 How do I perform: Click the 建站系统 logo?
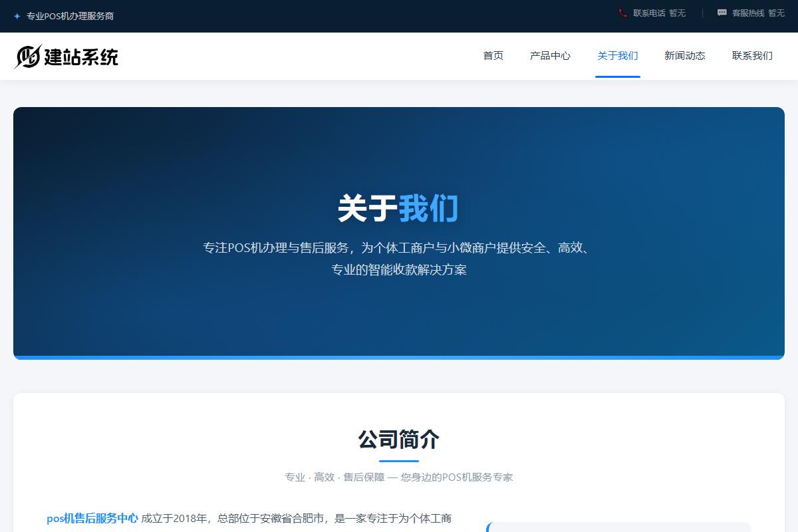point(66,57)
